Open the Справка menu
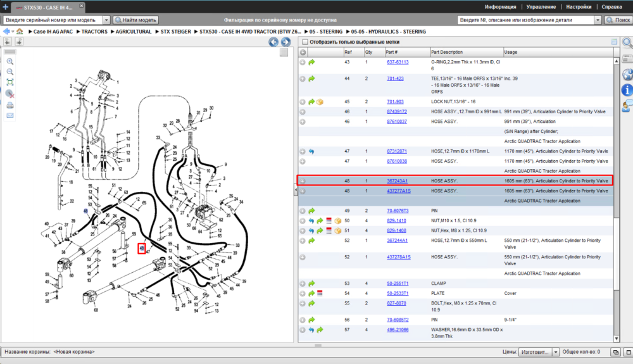The image size is (633, 364). (611, 7)
